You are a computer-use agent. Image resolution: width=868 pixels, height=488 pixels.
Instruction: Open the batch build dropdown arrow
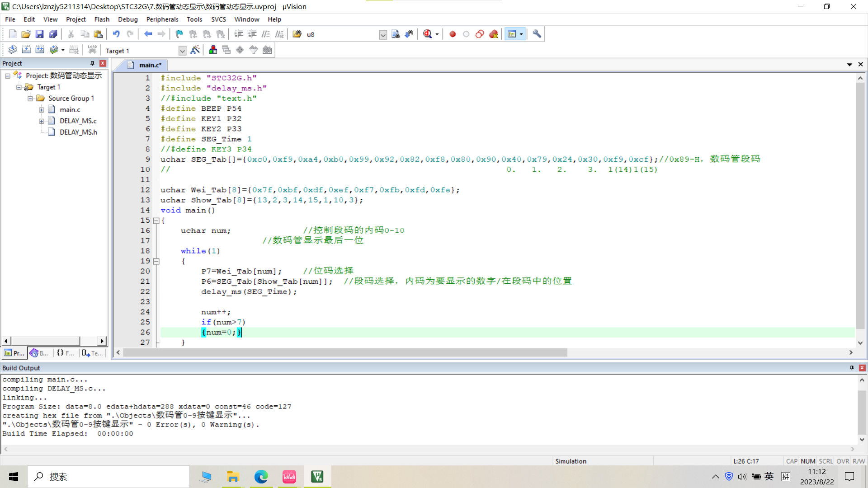pyautogui.click(x=63, y=50)
